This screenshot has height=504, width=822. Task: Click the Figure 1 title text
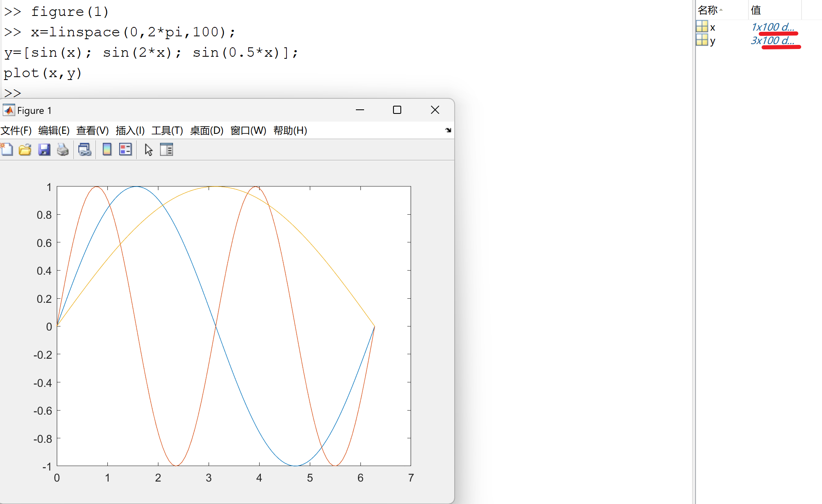point(34,111)
